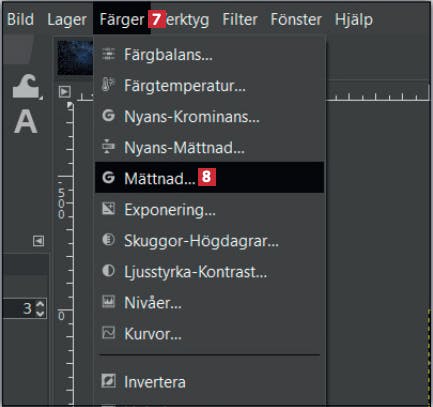Click the Exponering icon

click(x=108, y=209)
